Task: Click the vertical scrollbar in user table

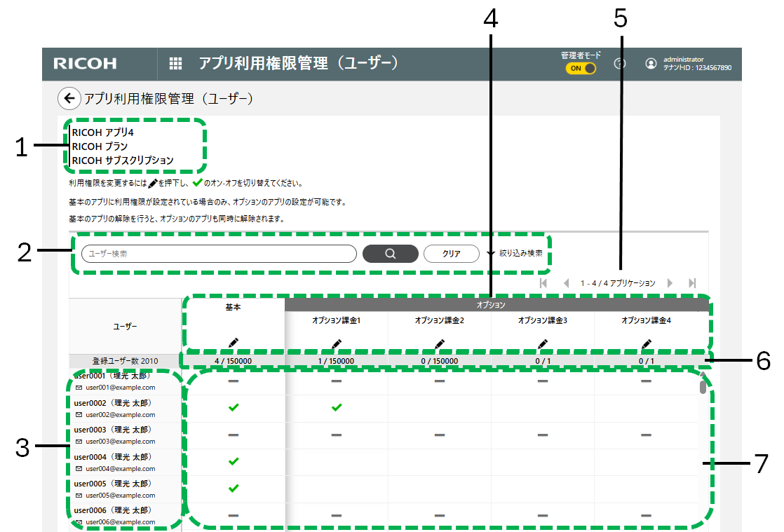Action: tap(703, 388)
